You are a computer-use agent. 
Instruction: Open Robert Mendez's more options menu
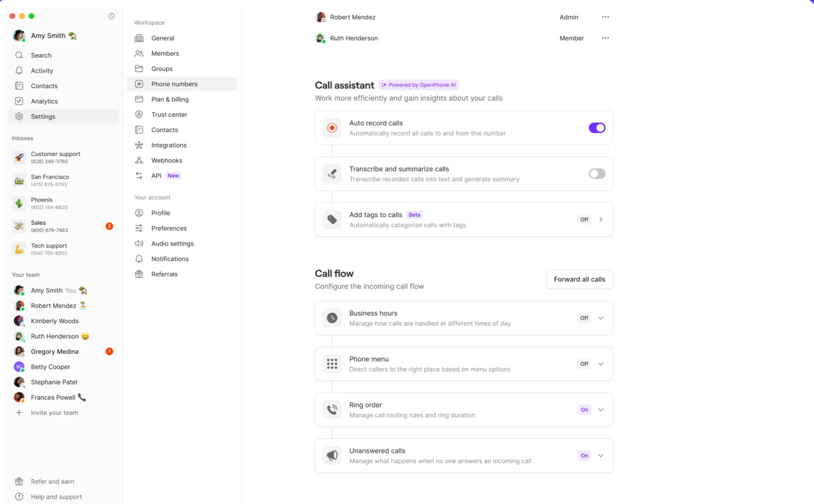pos(605,17)
